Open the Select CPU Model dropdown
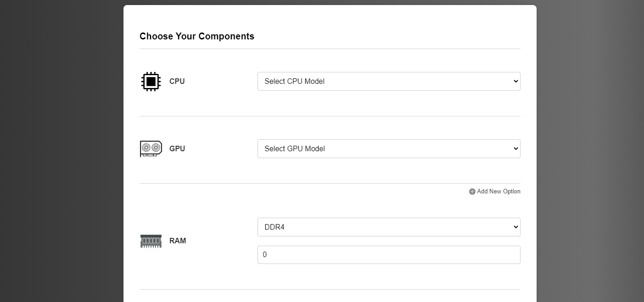Screen dimensions: 644x302 click(388, 82)
